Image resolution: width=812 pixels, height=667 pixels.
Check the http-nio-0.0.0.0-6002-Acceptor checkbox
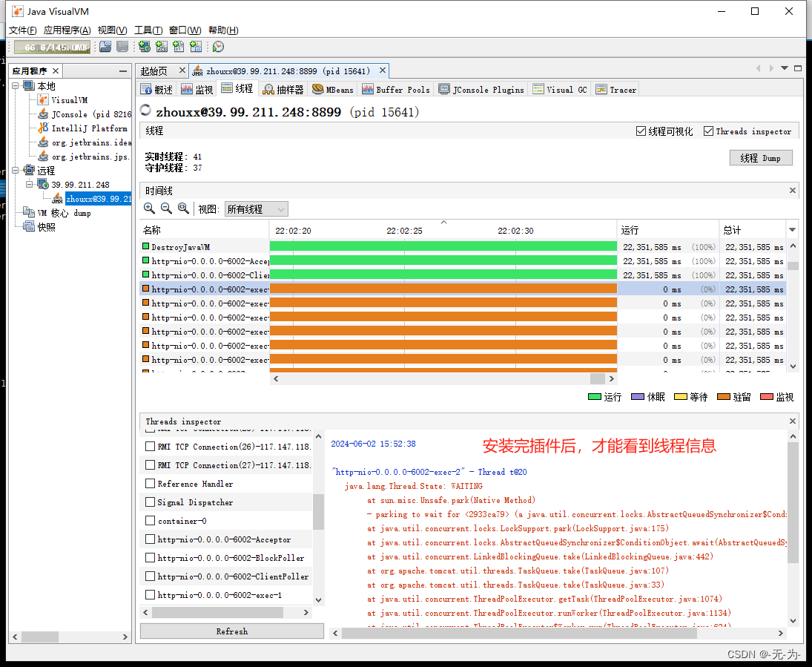(x=151, y=539)
